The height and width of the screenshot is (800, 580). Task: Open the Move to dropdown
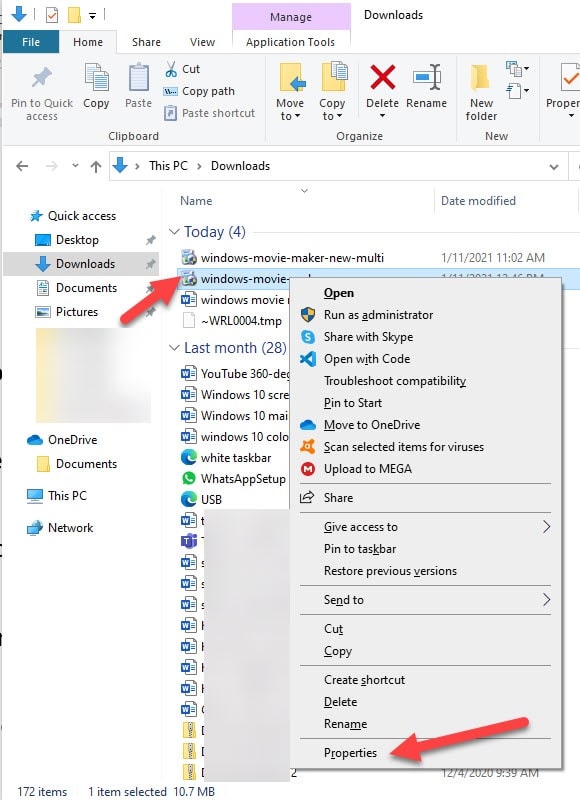coord(290,92)
